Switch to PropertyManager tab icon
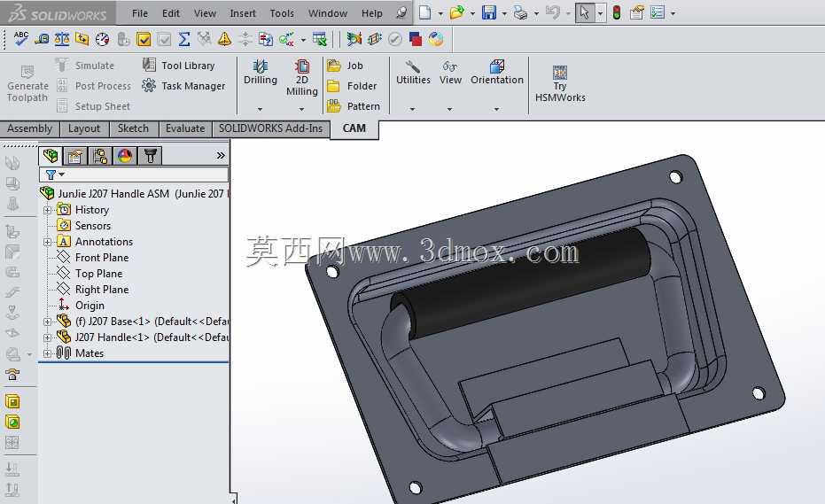The image size is (825, 504). [74, 156]
